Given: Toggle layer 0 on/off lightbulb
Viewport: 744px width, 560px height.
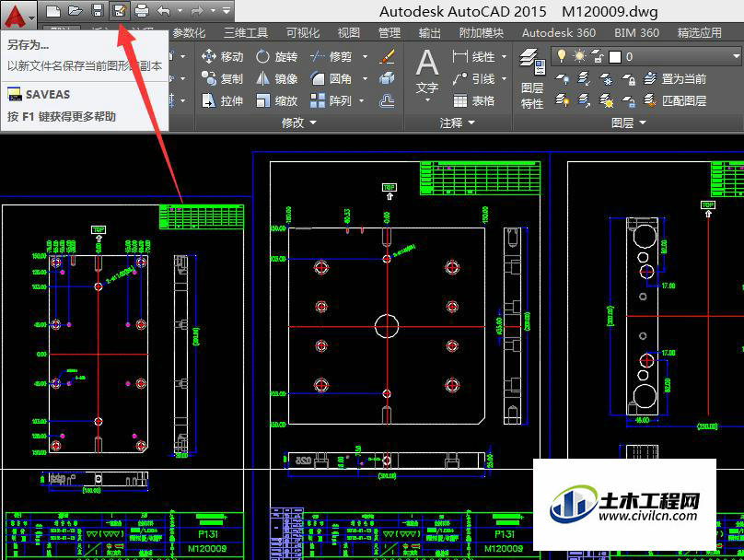Looking at the screenshot, I should click(562, 56).
